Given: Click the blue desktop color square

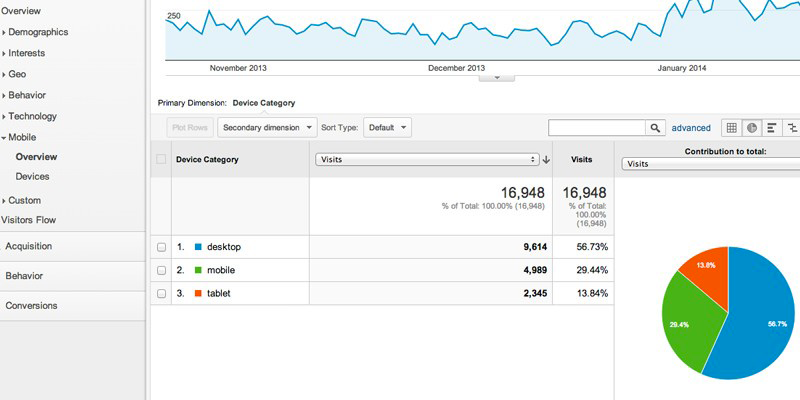Looking at the screenshot, I should pos(198,247).
